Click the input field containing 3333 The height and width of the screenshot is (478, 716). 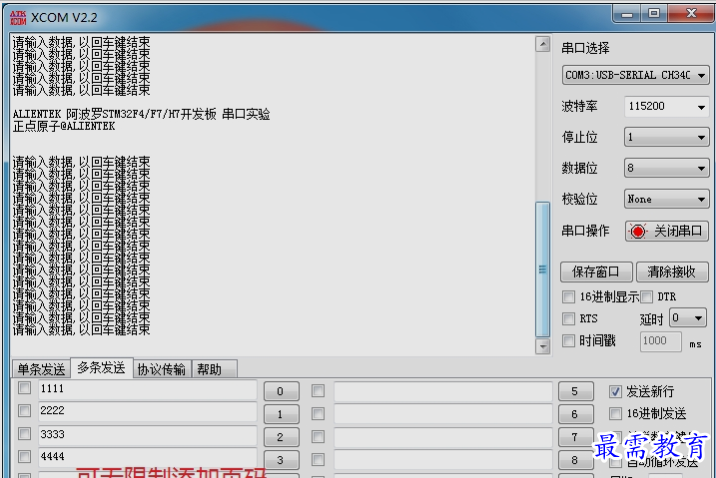tap(147, 435)
